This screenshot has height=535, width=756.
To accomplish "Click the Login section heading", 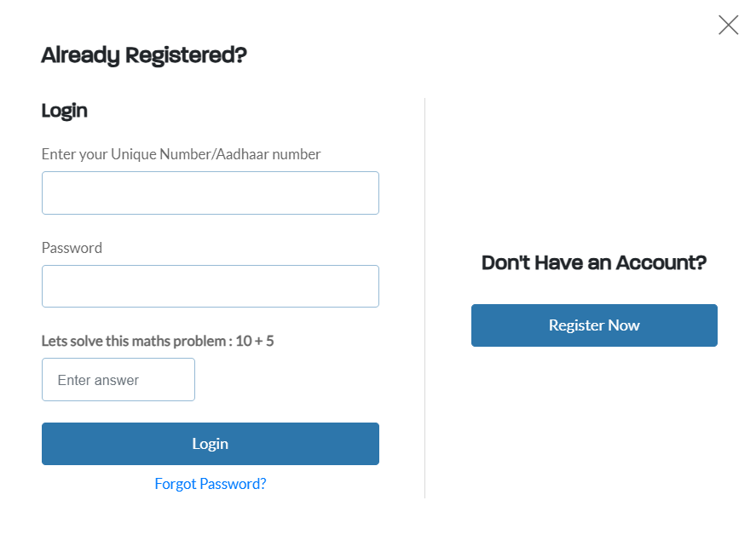I will [x=64, y=111].
